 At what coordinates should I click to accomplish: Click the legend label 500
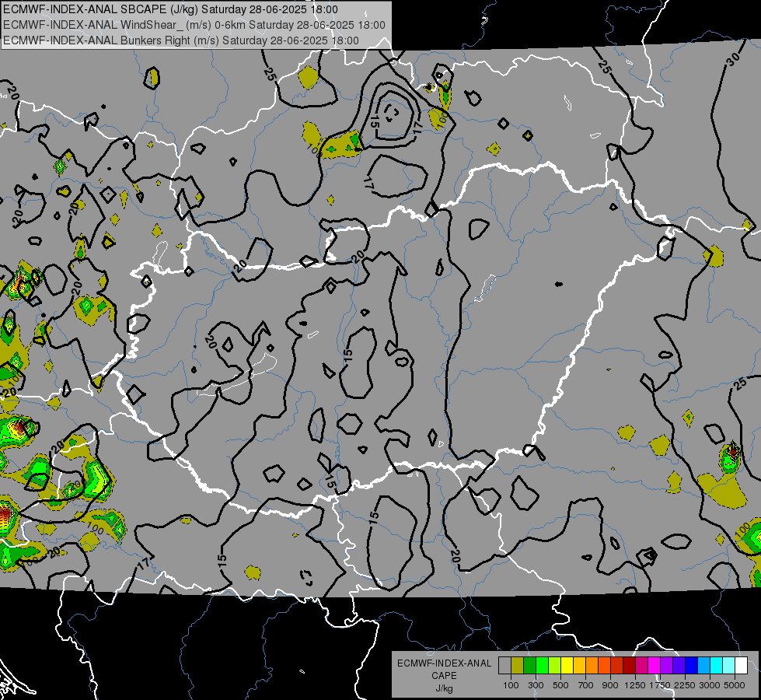tap(560, 685)
